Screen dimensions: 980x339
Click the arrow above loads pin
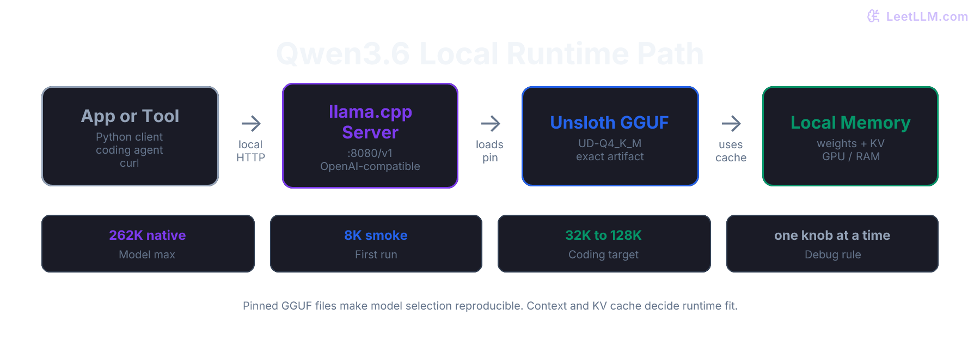pos(491,124)
